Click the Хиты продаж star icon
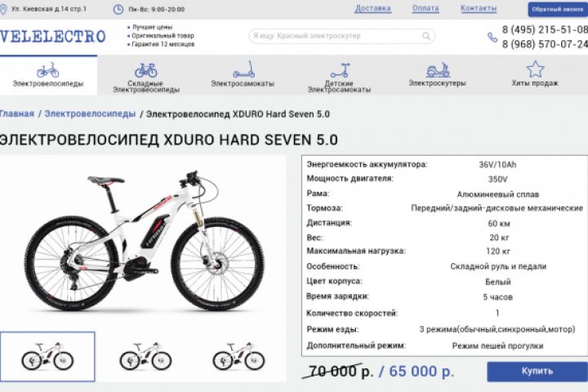Image resolution: width=588 pixels, height=392 pixels. tap(535, 69)
